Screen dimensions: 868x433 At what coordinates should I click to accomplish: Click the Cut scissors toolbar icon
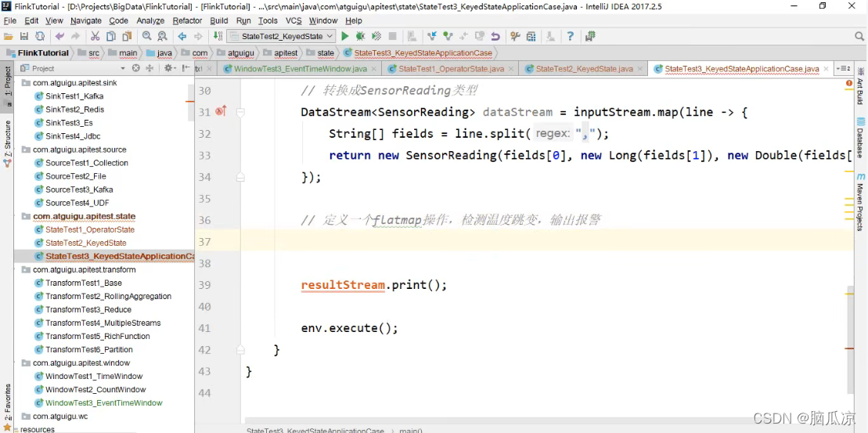[x=95, y=36]
